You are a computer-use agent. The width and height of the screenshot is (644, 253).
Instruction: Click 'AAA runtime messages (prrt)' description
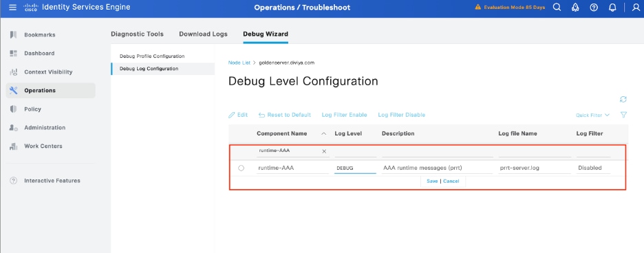pos(423,168)
